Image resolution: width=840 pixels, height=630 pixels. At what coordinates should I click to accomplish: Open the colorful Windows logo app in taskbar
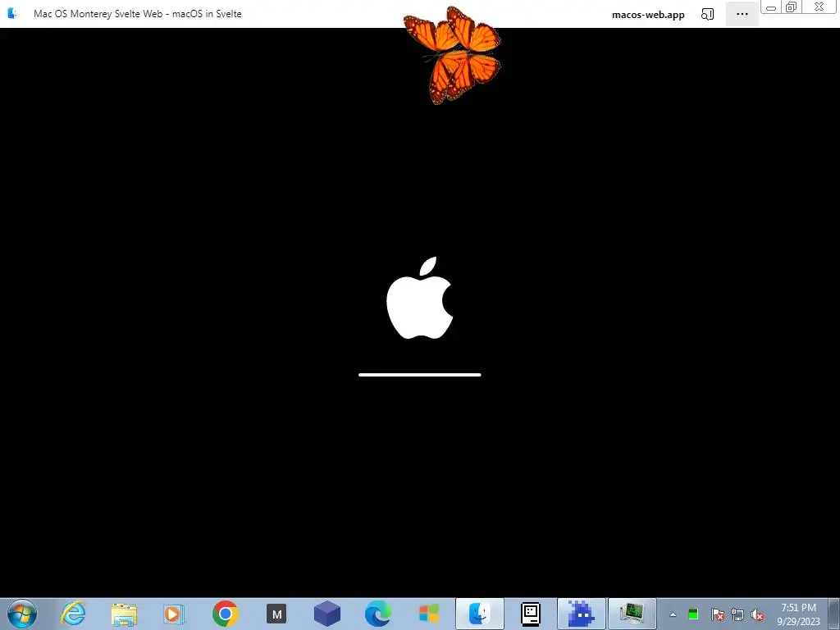428,614
